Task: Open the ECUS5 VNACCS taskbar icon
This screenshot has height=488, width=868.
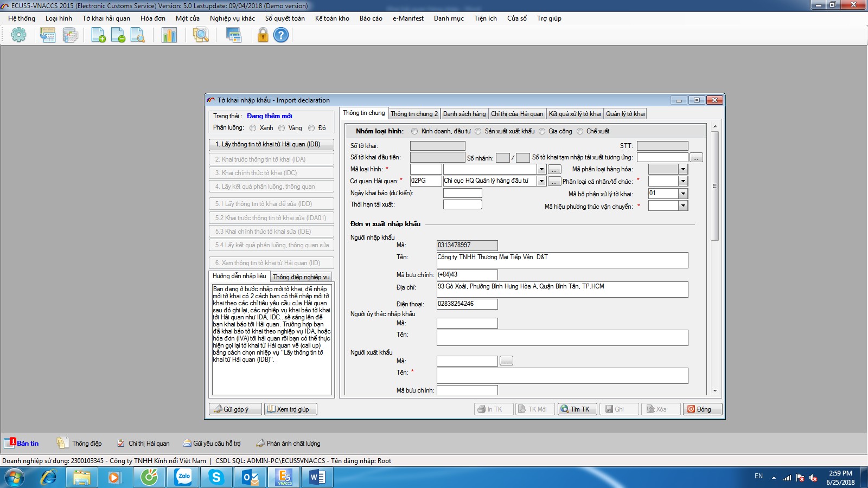Action: [284, 477]
